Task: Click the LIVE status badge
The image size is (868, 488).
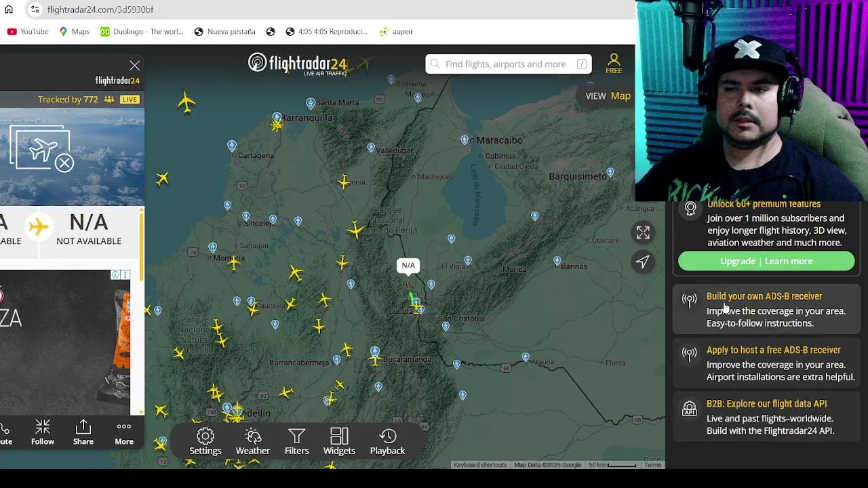Action: (x=130, y=99)
